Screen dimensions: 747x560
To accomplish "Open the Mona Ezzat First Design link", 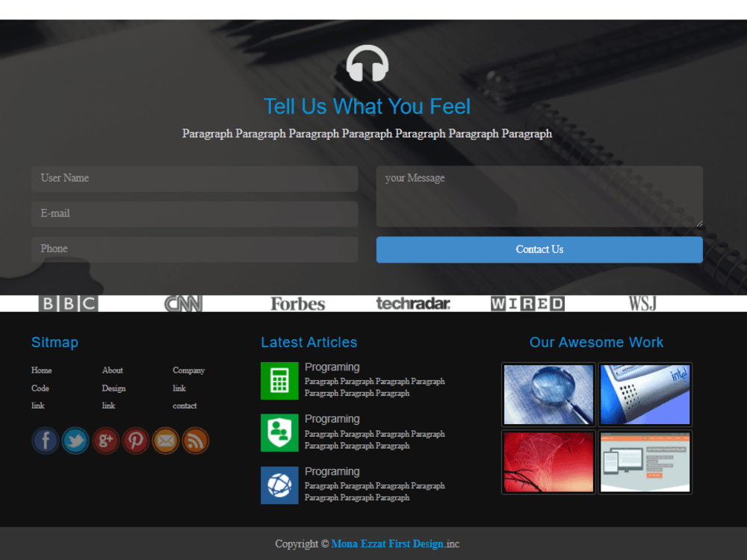I will [389, 544].
